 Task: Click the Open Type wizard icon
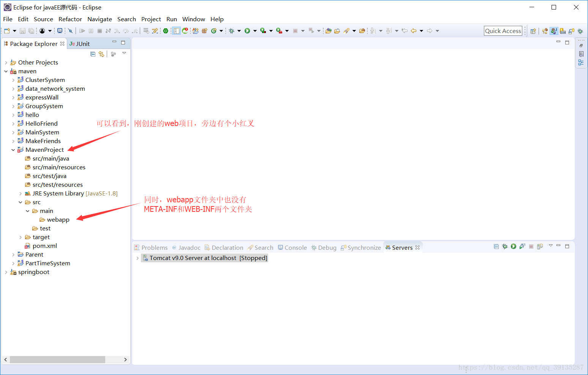click(x=196, y=31)
